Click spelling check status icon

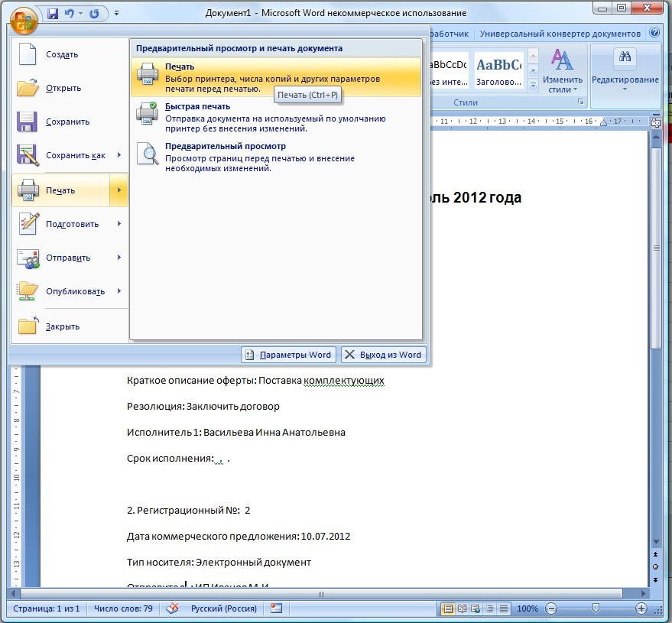[x=172, y=608]
